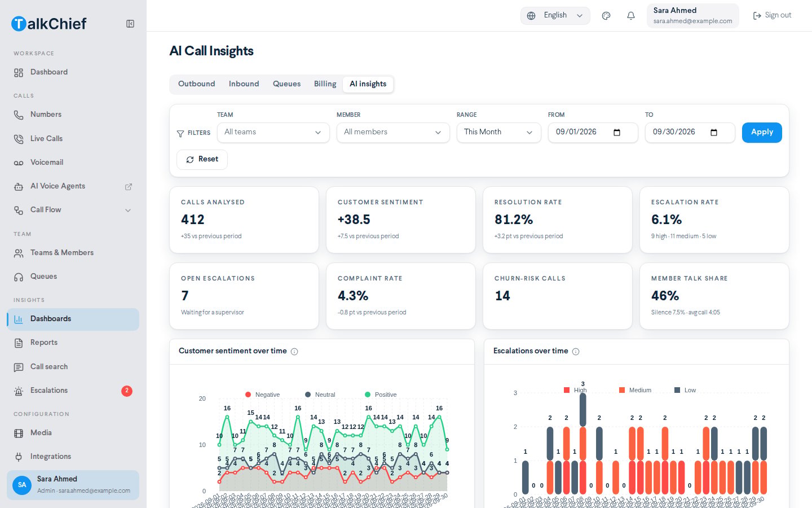Viewport: 812px width, 508px height.
Task: Click the globe language icon
Action: (x=531, y=16)
